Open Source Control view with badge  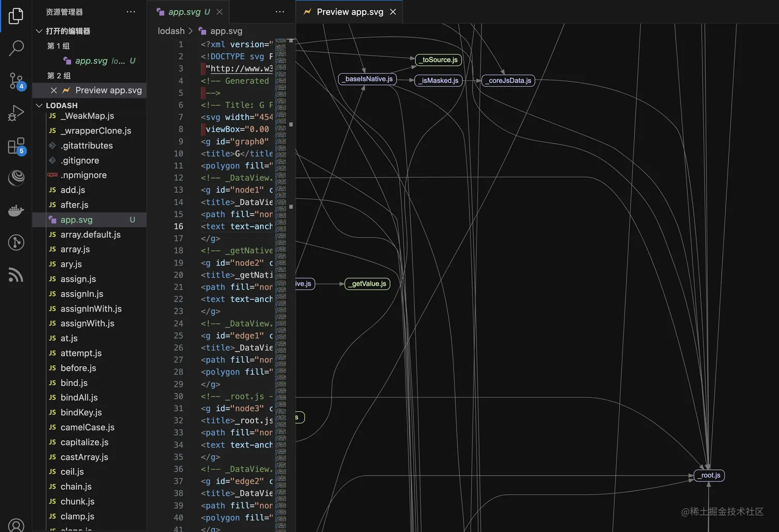coord(16,81)
